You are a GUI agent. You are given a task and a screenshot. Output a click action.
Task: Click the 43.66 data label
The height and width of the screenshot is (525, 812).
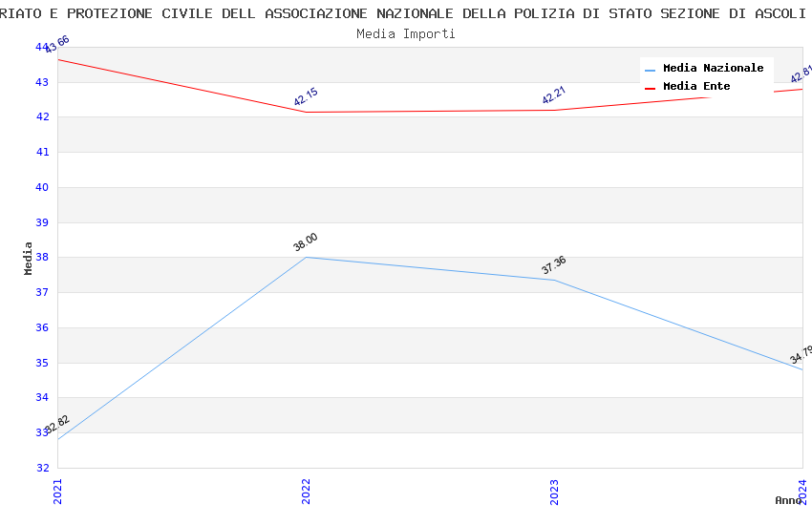tap(57, 45)
